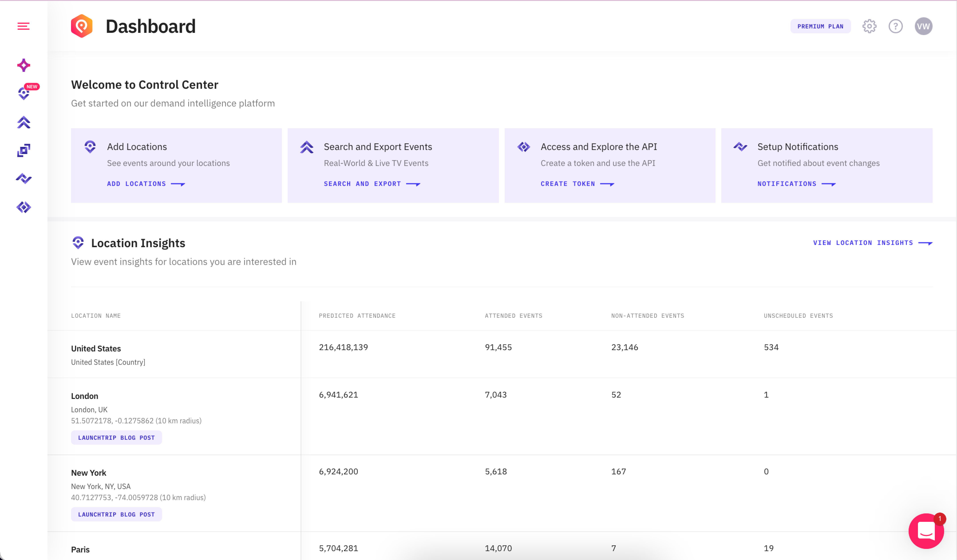This screenshot has height=560, width=957.
Task: Open the API diamond sidebar icon
Action: 24,207
